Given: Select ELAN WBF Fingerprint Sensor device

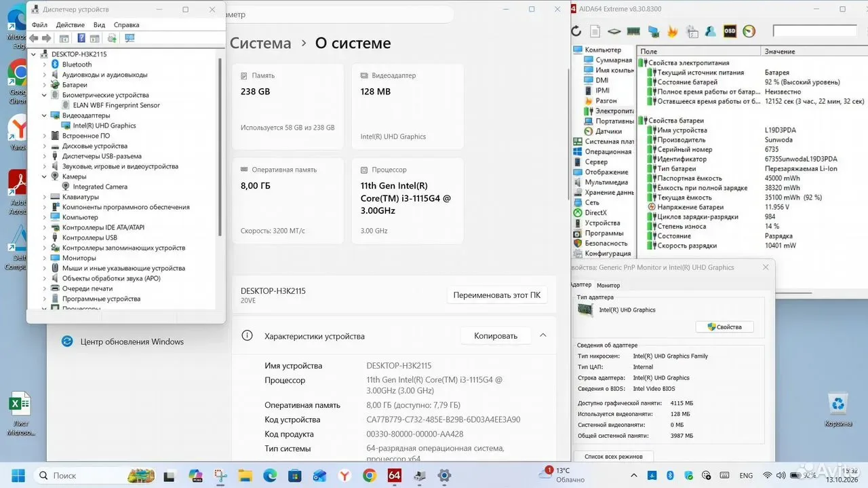Looking at the screenshot, I should [116, 105].
